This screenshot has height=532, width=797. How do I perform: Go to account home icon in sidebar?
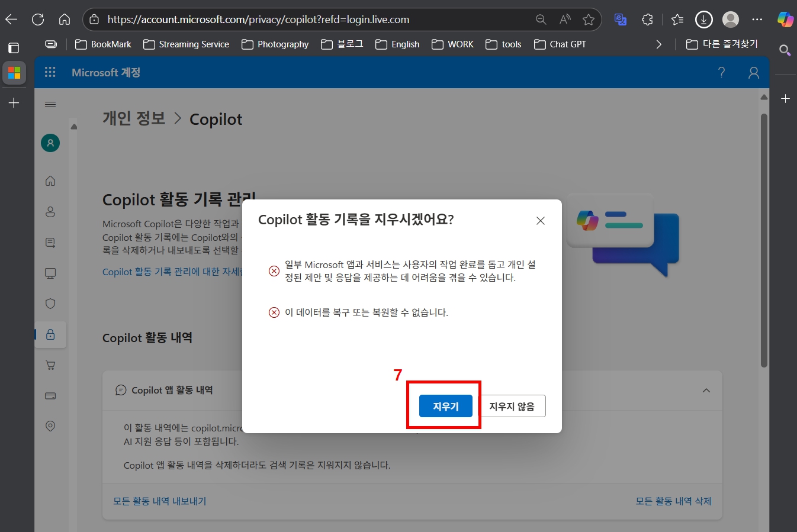tap(50, 181)
